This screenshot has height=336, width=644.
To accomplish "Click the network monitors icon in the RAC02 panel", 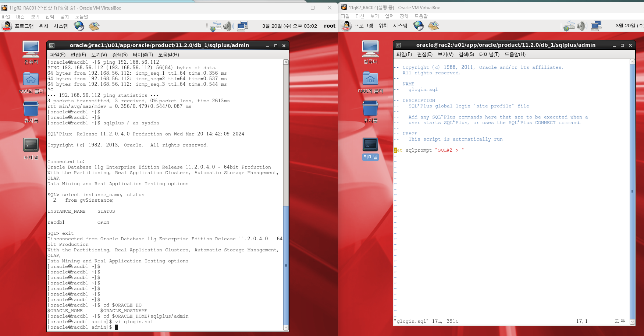I will [596, 25].
